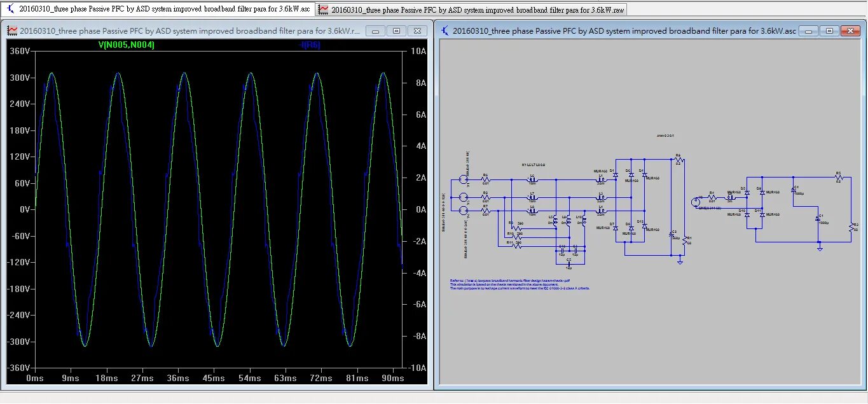Image resolution: width=868 pixels, height=404 pixels.
Task: Click the .tran simulation directive text
Action: pos(665,136)
